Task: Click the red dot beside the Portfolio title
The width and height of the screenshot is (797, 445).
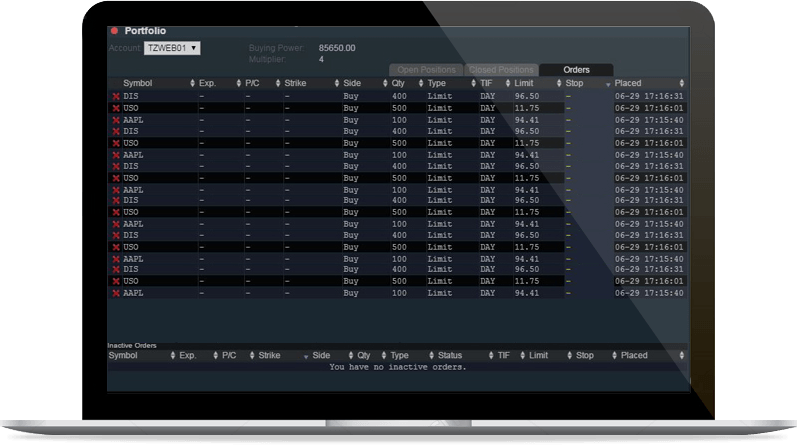Action: [114, 31]
